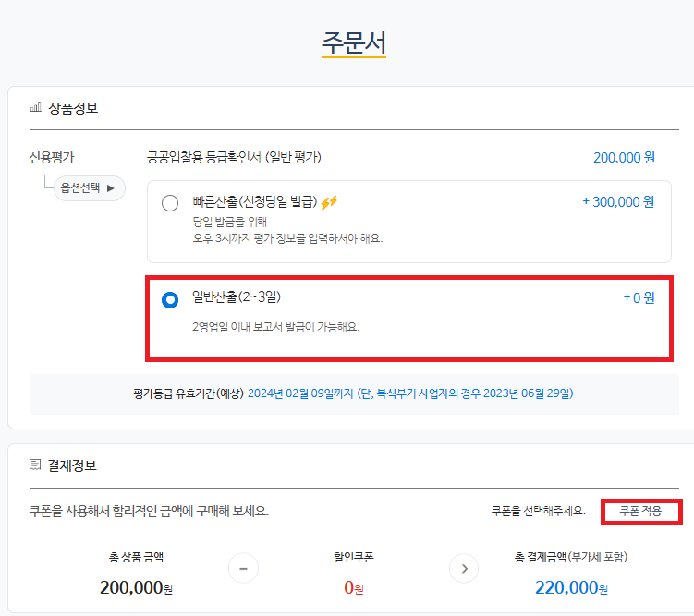Click the 쿠폰을 선택해주세요 prompt text
The width and height of the screenshot is (694, 616).
[x=538, y=511]
